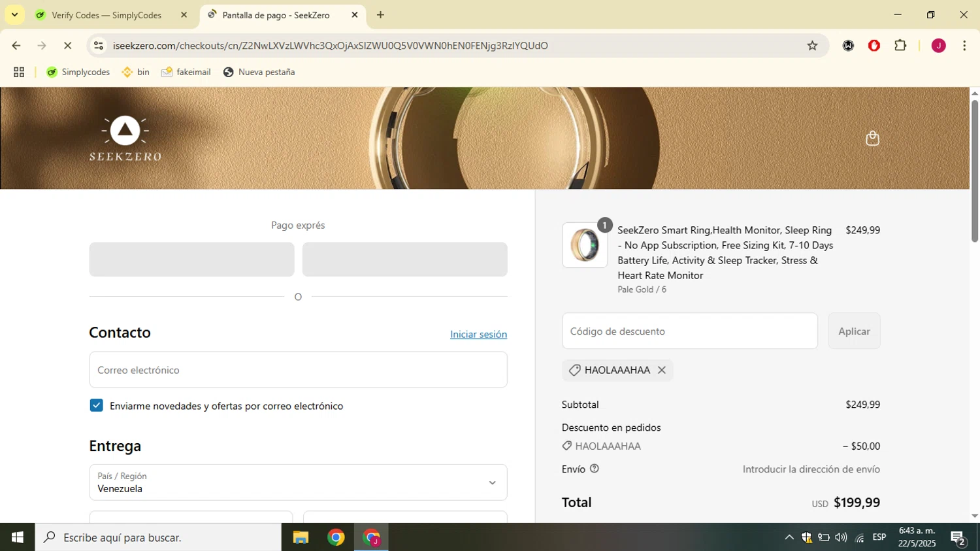This screenshot has width=980, height=551.
Task: Click the address bar URL
Action: click(330, 46)
